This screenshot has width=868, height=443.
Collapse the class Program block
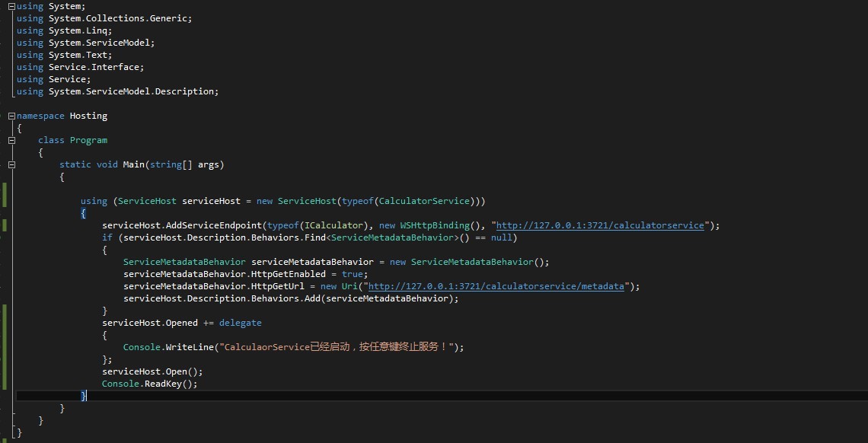(x=12, y=141)
